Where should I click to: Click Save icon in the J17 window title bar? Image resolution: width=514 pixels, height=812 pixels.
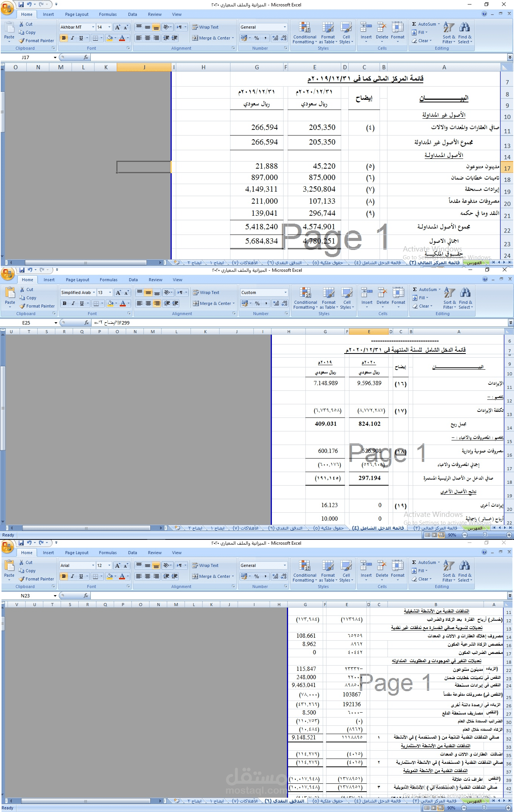[21, 5]
